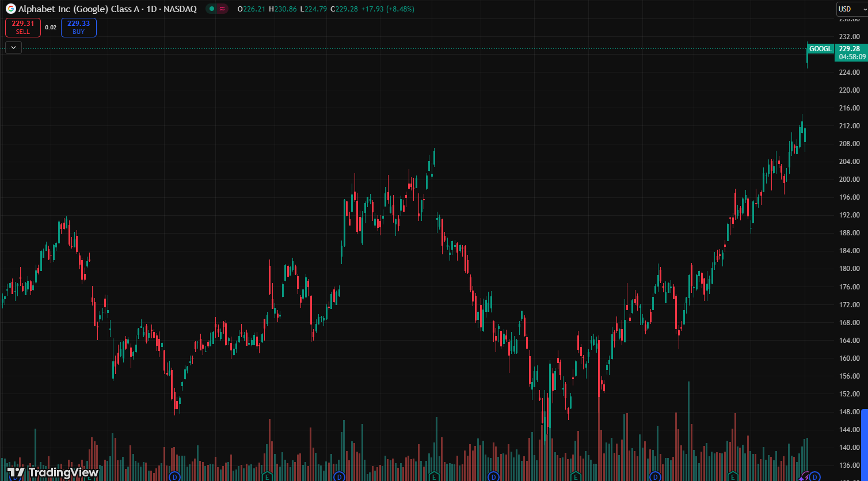Click the rightmost D dividend marker

(814, 476)
